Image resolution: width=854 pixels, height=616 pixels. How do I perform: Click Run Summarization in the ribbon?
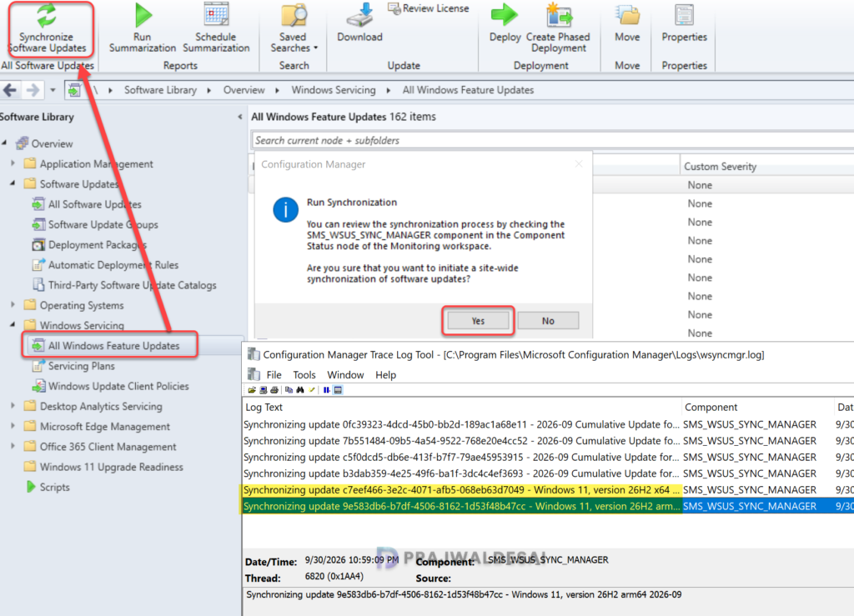142,28
